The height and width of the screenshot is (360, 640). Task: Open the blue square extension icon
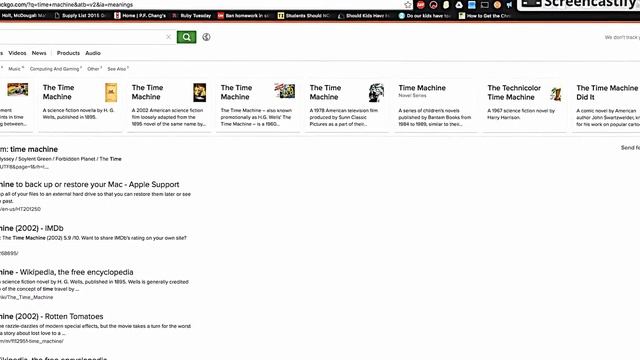[471, 5]
